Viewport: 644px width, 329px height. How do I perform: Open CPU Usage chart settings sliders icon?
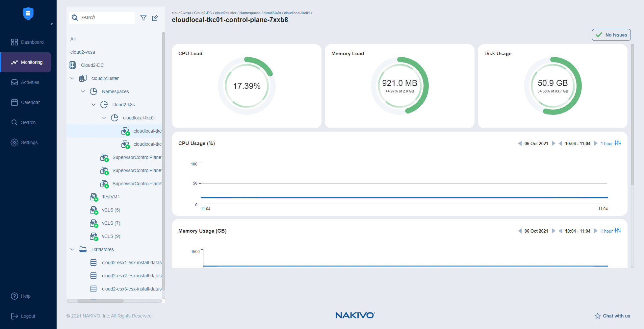point(618,143)
